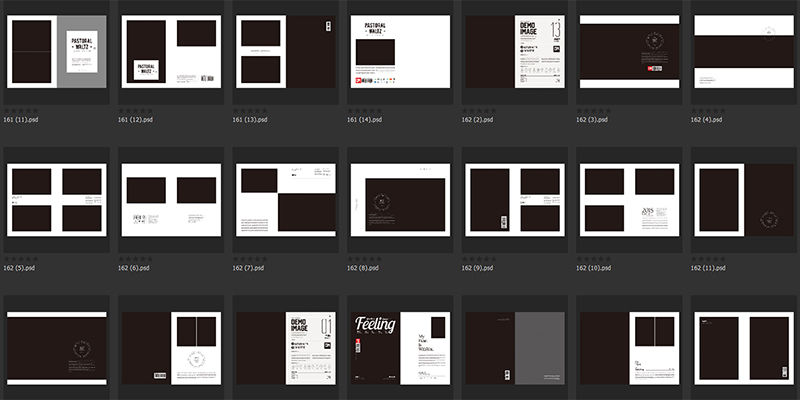
Task: Select the label 162 (10).psd
Action: (x=593, y=268)
